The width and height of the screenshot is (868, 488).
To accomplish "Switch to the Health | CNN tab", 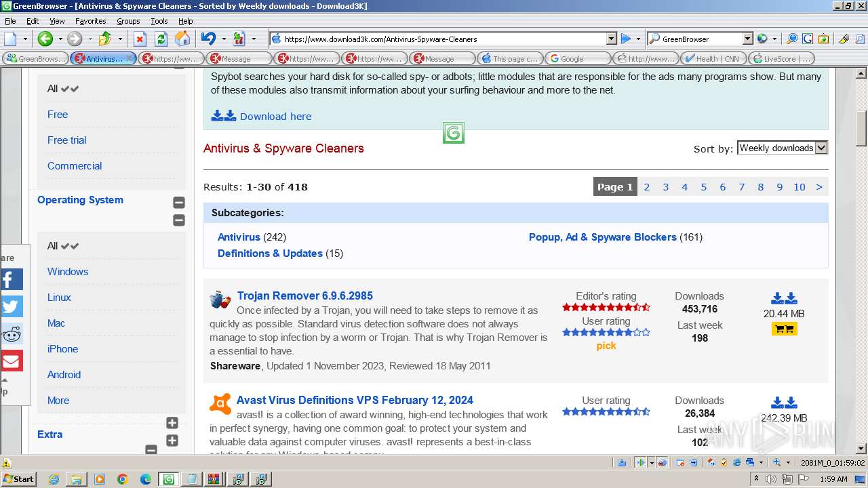I will coord(713,58).
